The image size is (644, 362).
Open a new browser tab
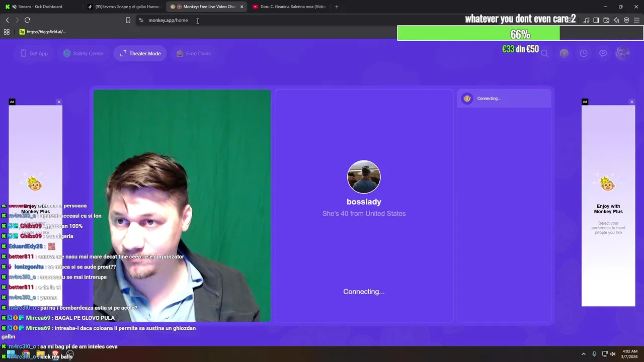coord(337,7)
